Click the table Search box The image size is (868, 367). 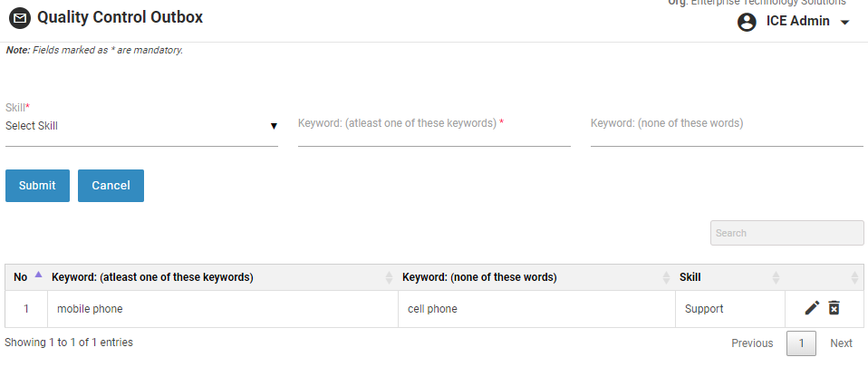coord(786,233)
